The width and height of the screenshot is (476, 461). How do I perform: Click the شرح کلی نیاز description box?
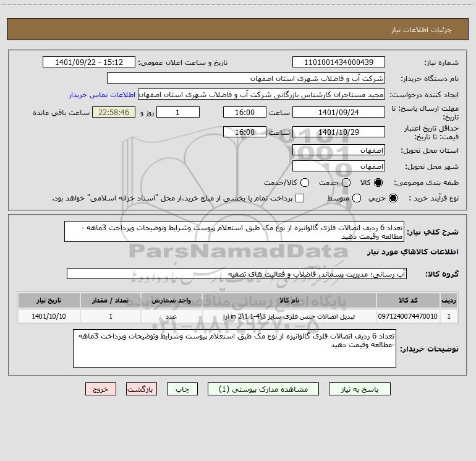(234, 231)
